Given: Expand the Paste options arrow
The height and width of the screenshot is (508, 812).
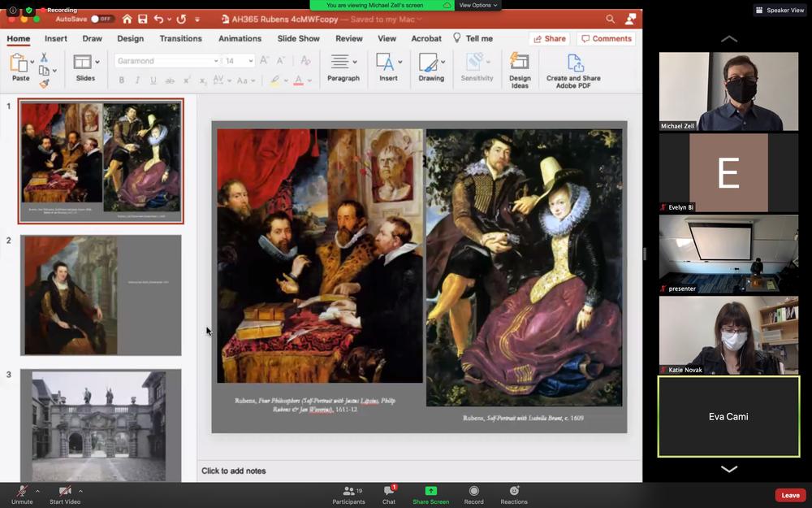Looking at the screenshot, I should pos(32,62).
